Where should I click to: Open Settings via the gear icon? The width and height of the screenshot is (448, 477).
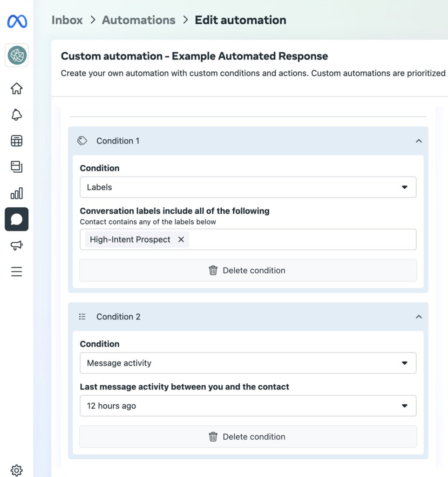pyautogui.click(x=16, y=470)
